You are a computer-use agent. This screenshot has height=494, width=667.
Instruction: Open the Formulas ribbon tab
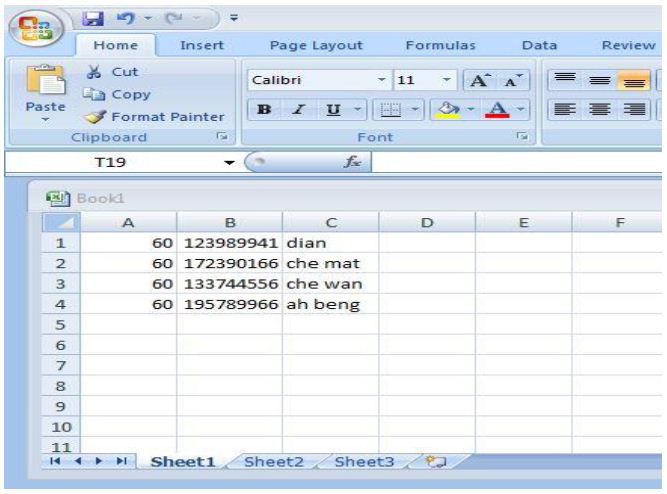[x=440, y=45]
